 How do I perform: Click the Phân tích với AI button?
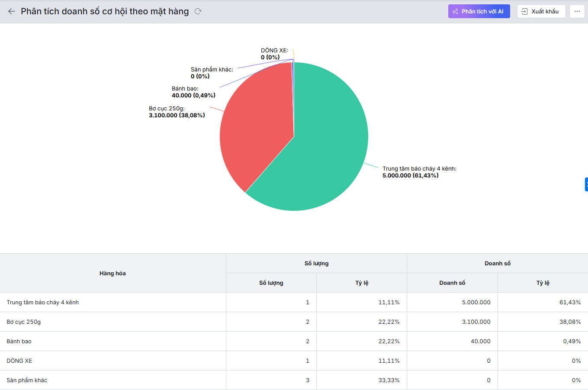point(479,11)
